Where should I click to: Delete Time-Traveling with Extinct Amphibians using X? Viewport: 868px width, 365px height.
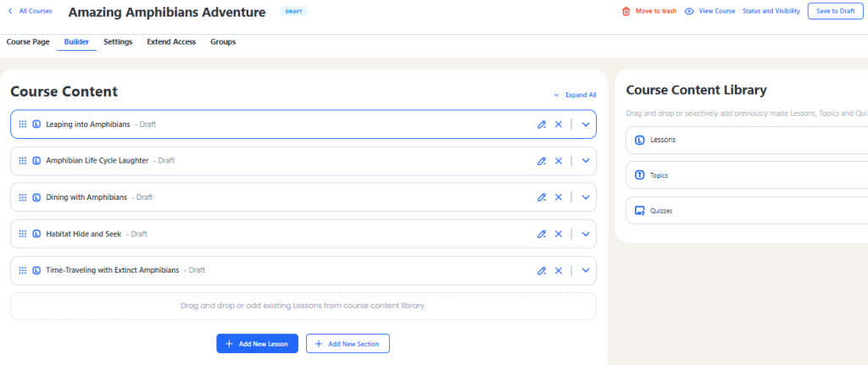(x=559, y=270)
